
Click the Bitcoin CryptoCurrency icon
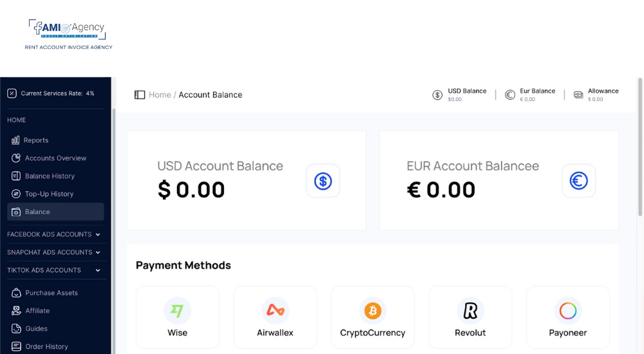(372, 310)
